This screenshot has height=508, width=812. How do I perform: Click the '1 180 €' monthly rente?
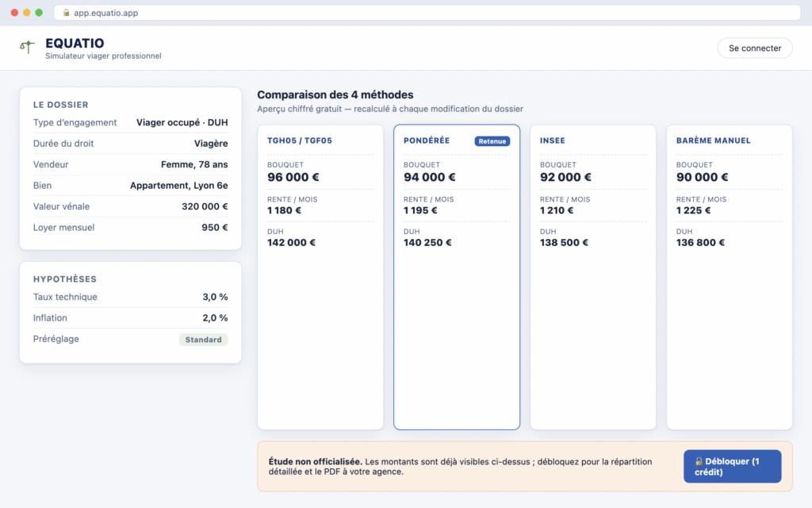284,210
